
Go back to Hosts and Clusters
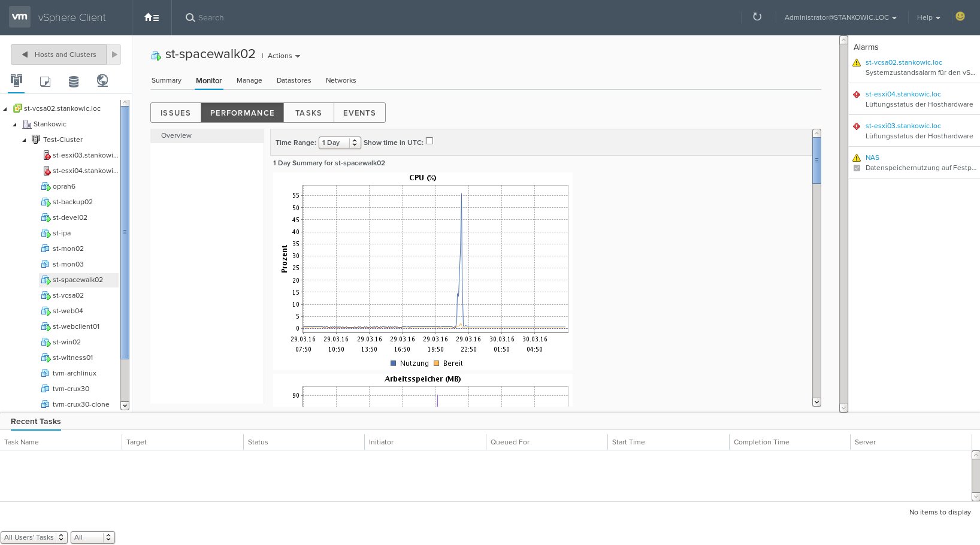59,54
